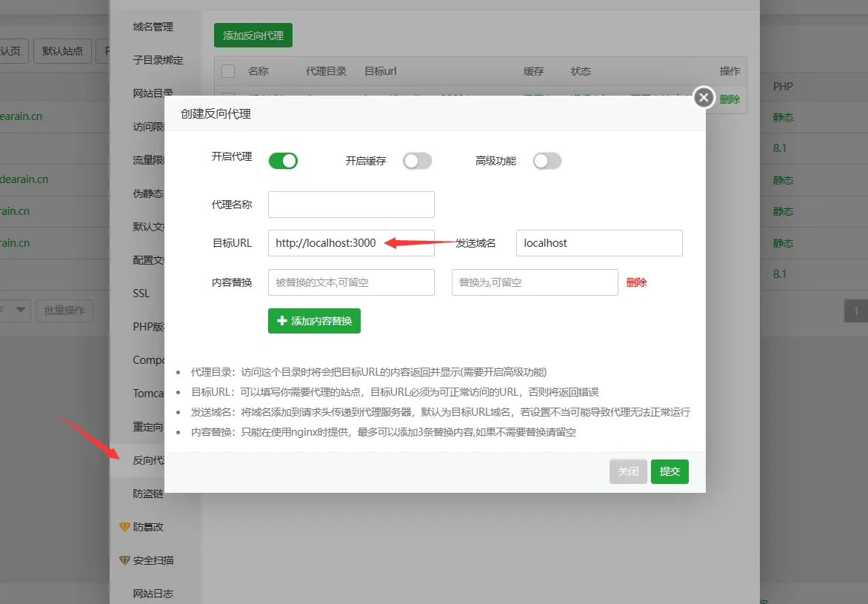Screen dimensions: 868x604
Task: Go to 网站日志 in the sidebar
Action: coord(153,594)
